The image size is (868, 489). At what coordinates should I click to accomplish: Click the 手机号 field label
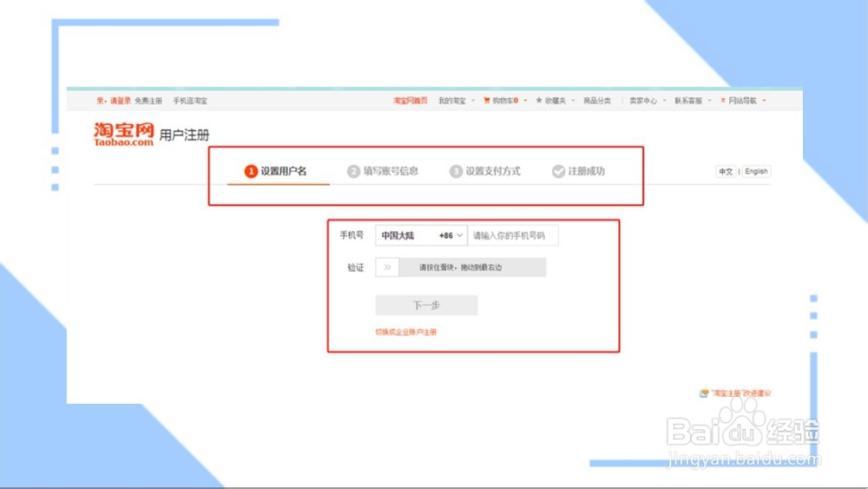(x=352, y=235)
